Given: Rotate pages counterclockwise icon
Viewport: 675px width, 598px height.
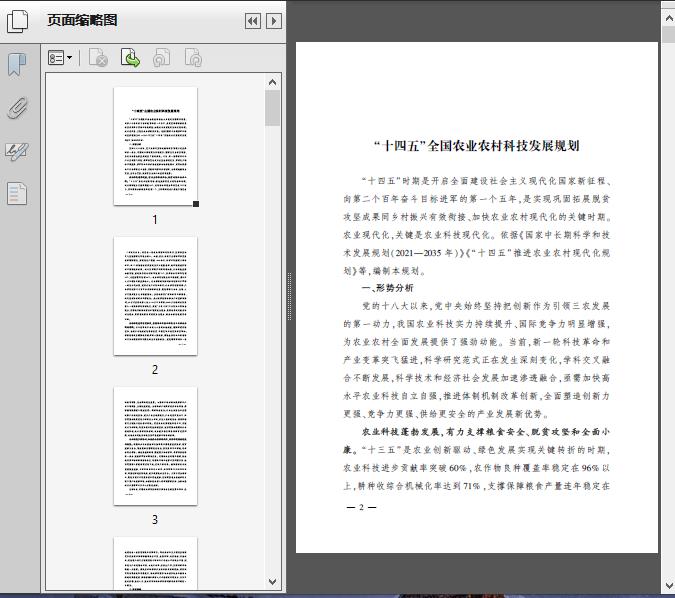Looking at the screenshot, I should coord(161,58).
